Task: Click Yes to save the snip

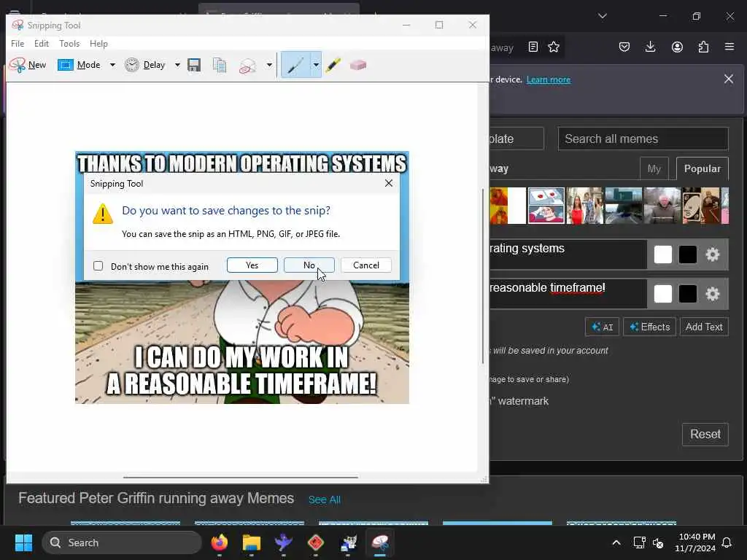Action: 252,265
